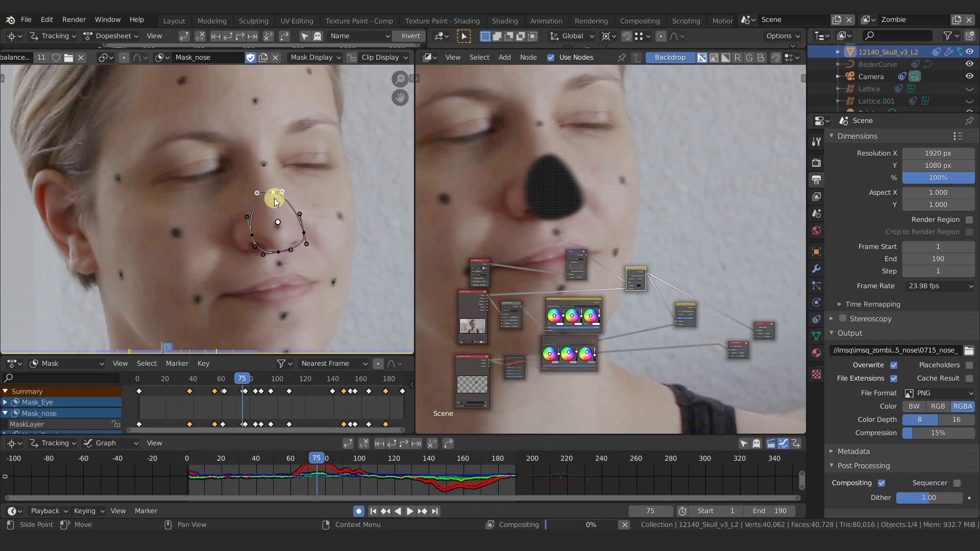Open the Output properties tab

click(x=816, y=180)
